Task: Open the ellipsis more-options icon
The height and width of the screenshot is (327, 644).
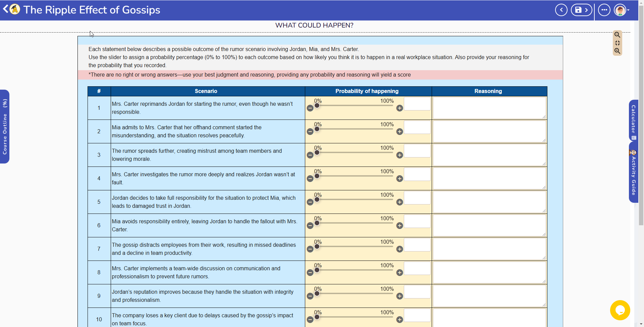Action: (x=604, y=10)
